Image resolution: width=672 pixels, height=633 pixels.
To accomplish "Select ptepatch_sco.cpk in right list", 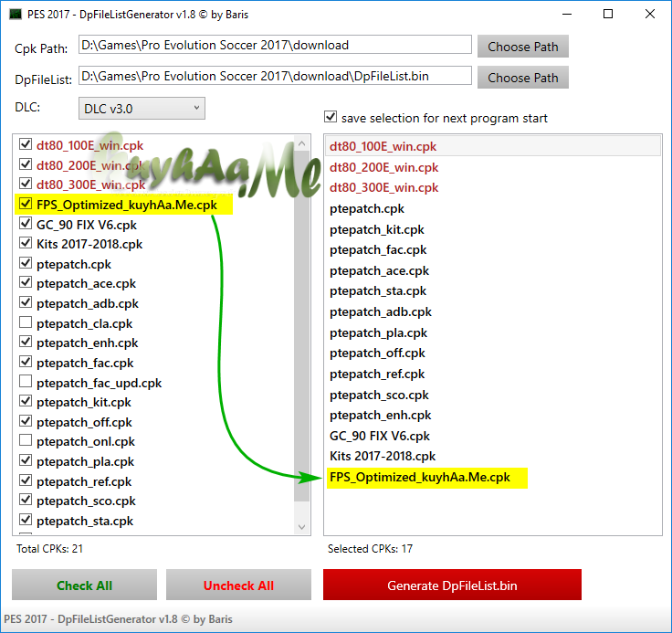I will [x=492, y=395].
